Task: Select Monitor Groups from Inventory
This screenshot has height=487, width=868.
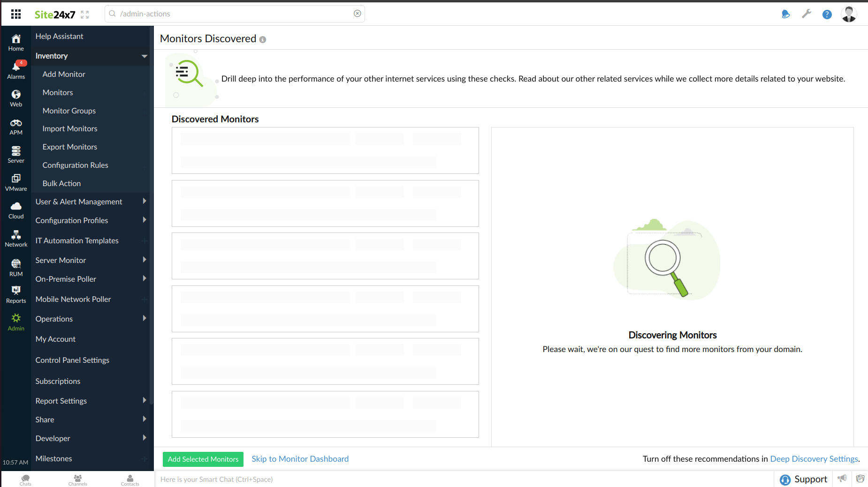Action: click(x=69, y=111)
